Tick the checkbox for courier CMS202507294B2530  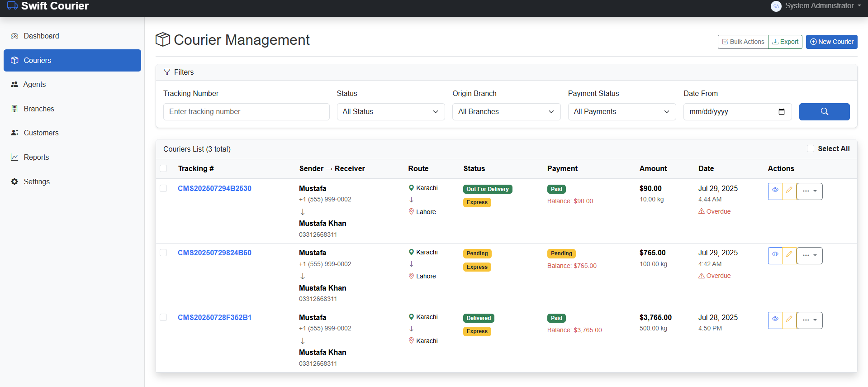tap(163, 188)
